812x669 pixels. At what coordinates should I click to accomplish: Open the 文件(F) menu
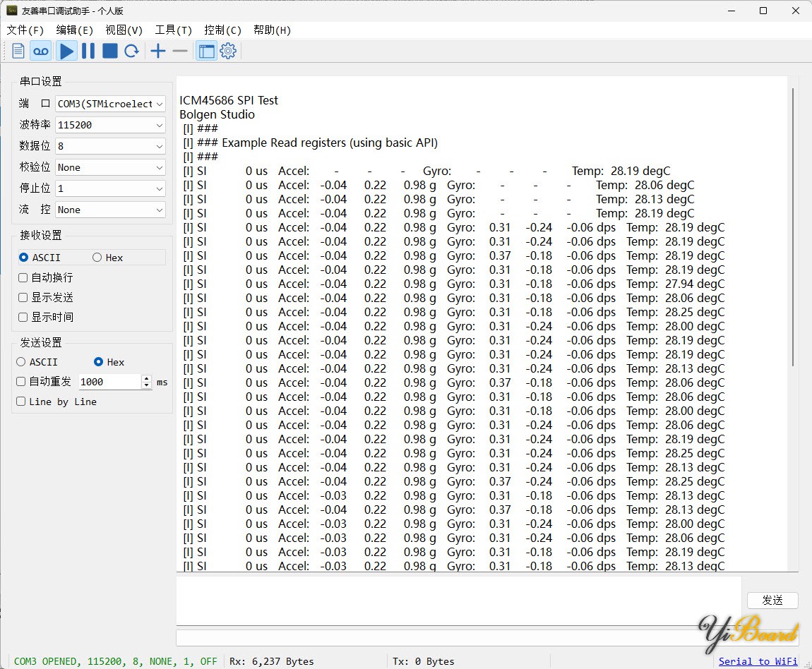tap(25, 30)
